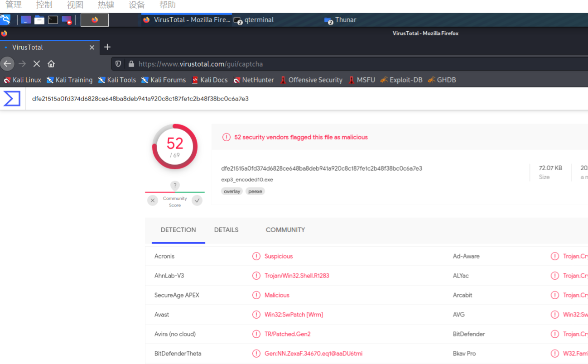Open the 管理 menu
Screen dimensions: 588x364
coord(14,5)
